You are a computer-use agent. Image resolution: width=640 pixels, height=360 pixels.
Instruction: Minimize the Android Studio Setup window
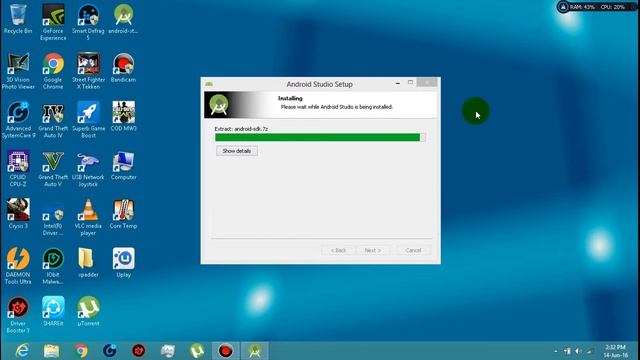398,83
